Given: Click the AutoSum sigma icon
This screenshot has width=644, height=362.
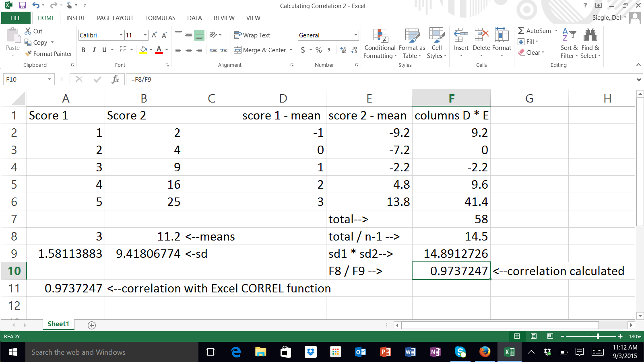Looking at the screenshot, I should tap(521, 31).
